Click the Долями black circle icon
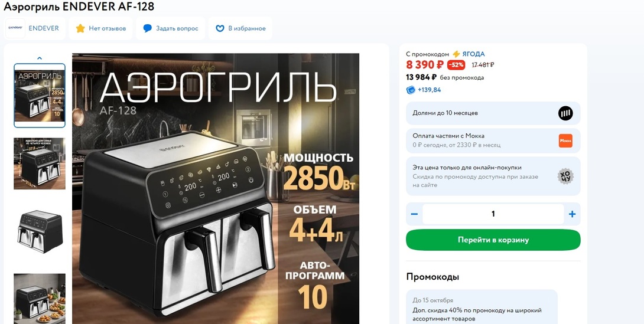This screenshot has width=644, height=324. tap(565, 113)
